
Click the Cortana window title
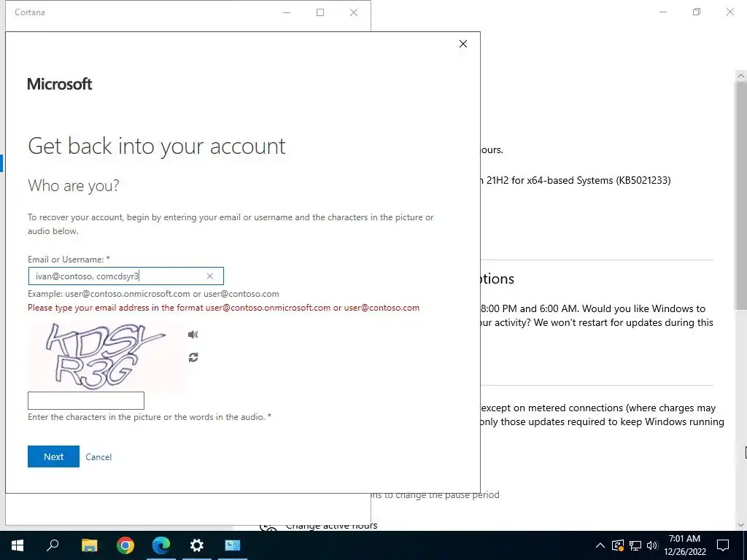point(29,12)
